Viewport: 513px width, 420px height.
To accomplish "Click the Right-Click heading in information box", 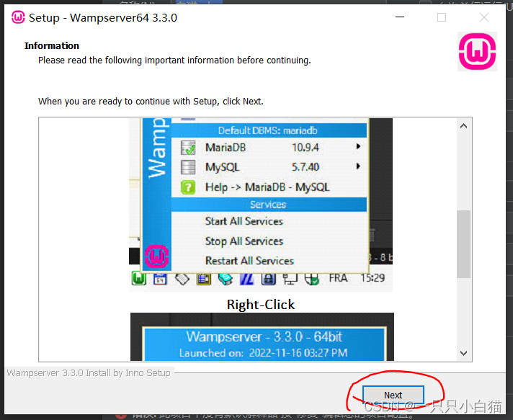I will click(x=261, y=305).
